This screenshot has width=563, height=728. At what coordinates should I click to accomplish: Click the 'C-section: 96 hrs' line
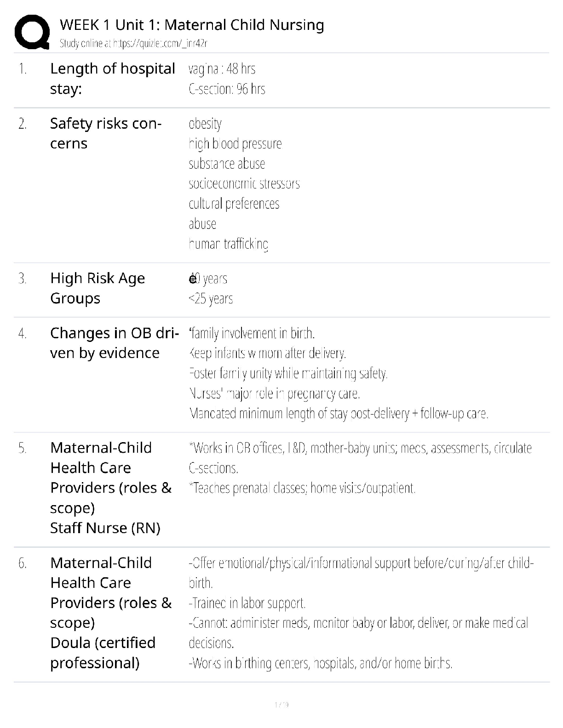pyautogui.click(x=227, y=89)
